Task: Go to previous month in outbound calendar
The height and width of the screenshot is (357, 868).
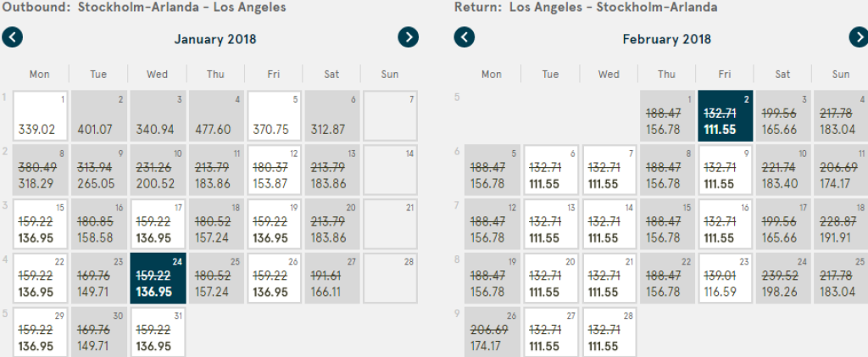Action: tap(13, 37)
